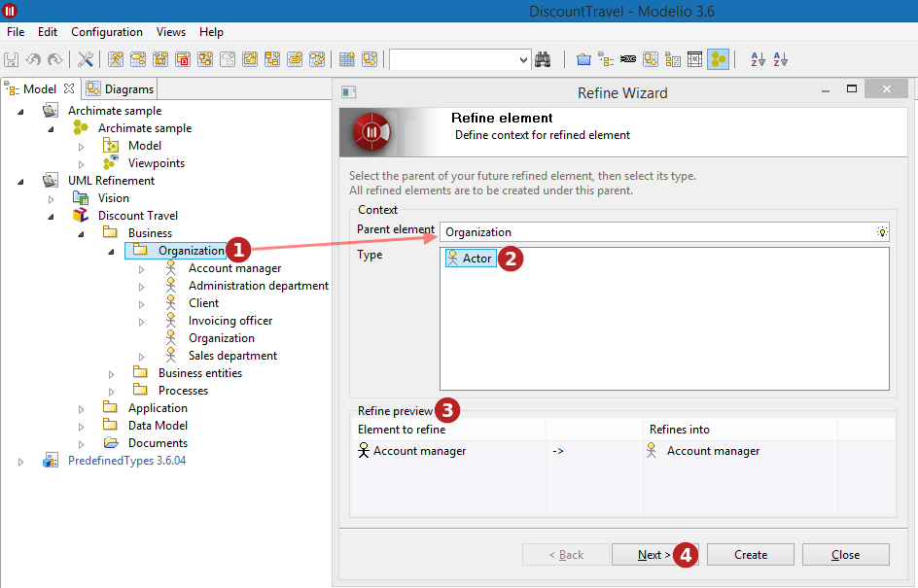The height and width of the screenshot is (588, 918).
Task: Click the Redo arrow icon
Action: 55,59
